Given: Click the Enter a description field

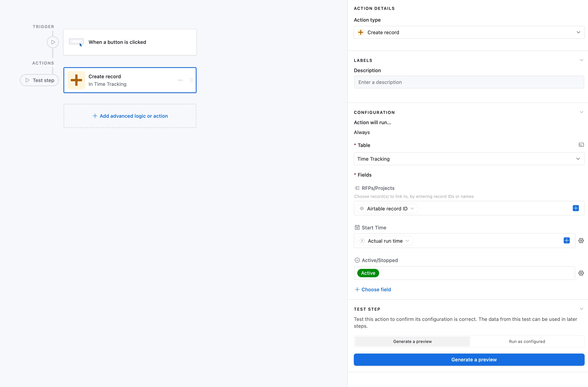Looking at the screenshot, I should [469, 82].
